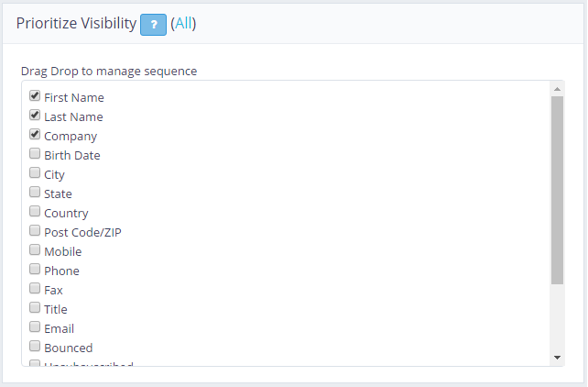Uncheck the Last Name checkbox
The height and width of the screenshot is (387, 588).
[x=35, y=116]
